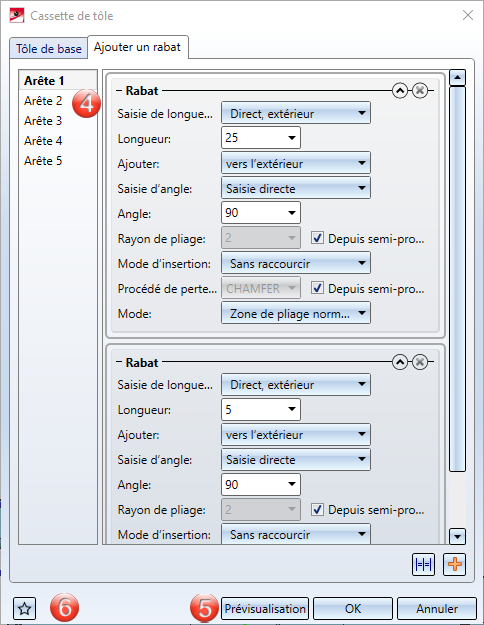484x625 pixels.
Task: Close the Cassette de tôle dialog
Action: [468, 15]
